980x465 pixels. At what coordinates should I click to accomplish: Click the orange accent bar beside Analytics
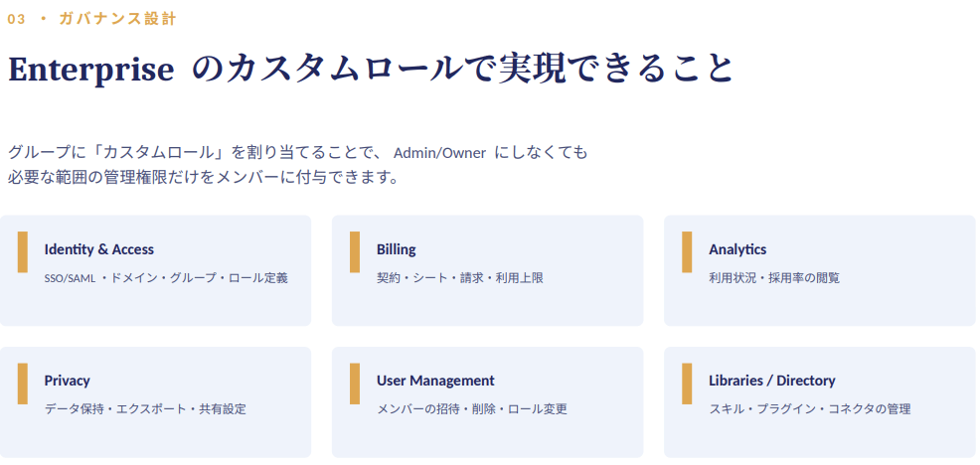(x=687, y=252)
